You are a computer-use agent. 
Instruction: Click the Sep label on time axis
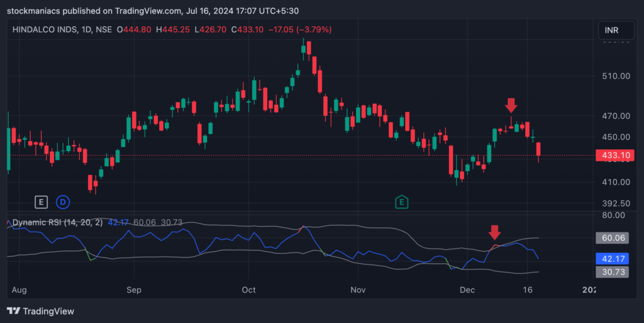pyautogui.click(x=134, y=290)
